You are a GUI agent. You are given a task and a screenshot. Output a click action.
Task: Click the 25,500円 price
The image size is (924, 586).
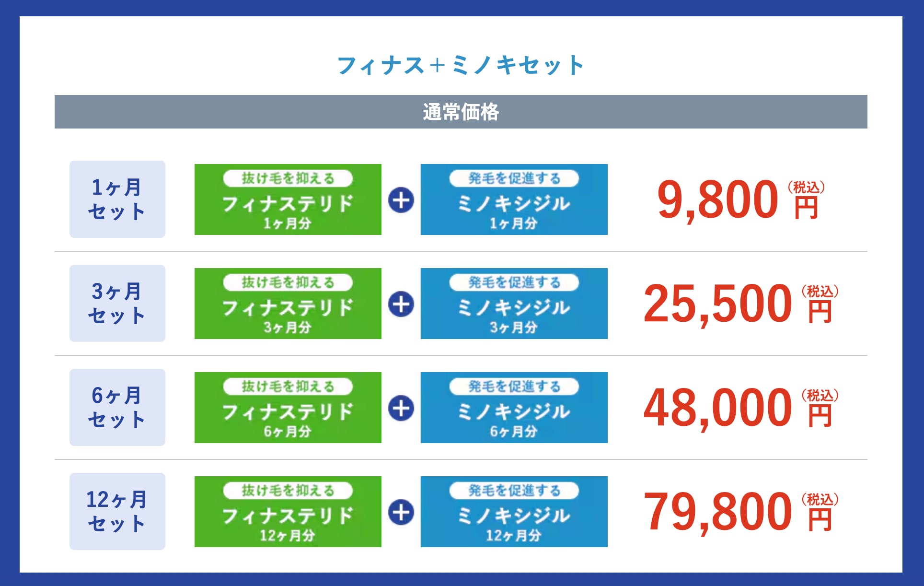tap(738, 304)
